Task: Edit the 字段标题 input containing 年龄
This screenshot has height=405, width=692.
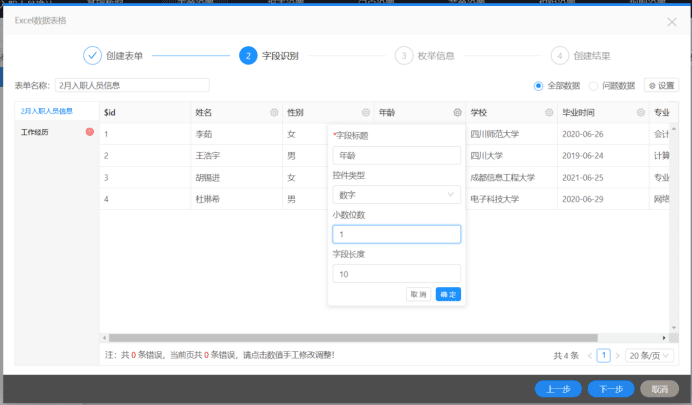Action: tap(396, 155)
